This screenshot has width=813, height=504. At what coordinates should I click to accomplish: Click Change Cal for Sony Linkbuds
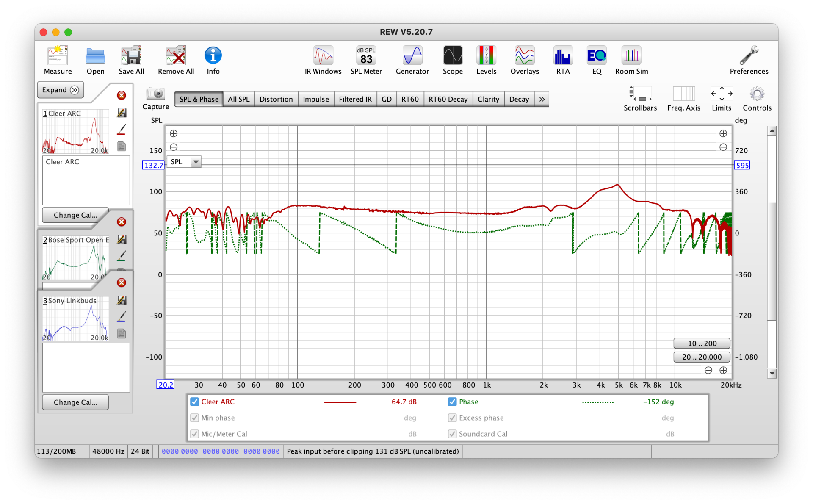click(75, 402)
